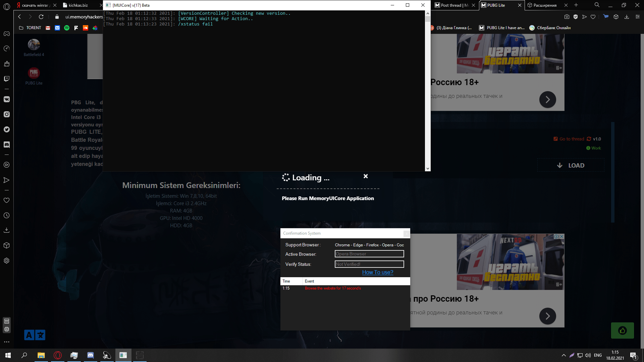Open the SoundCloud bookmark icon
Image resolution: width=644 pixels, height=362 pixels.
86,28
